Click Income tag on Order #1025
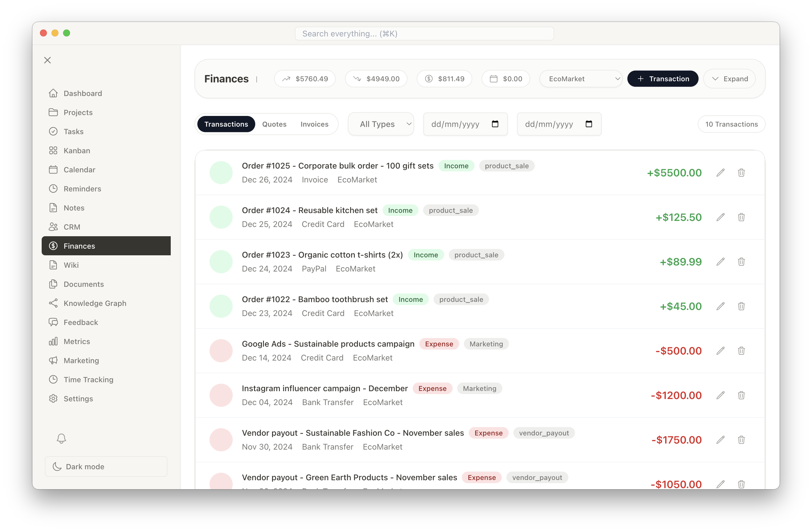This screenshot has width=812, height=532. pos(456,166)
